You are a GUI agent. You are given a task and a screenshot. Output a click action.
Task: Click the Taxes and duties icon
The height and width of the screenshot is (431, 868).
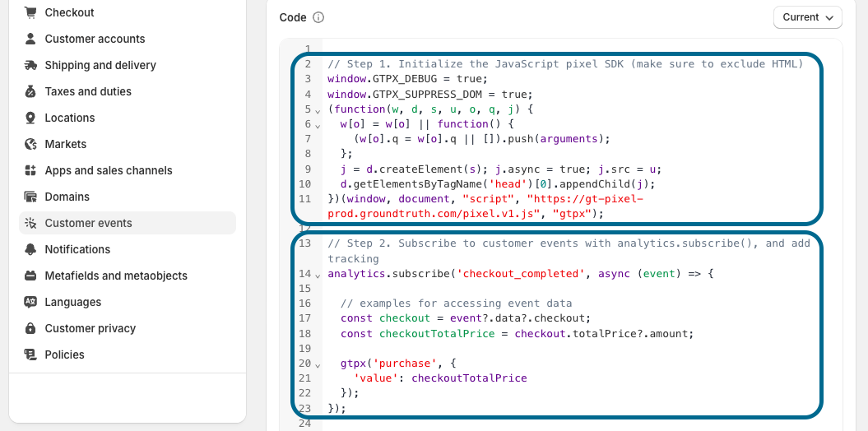point(30,91)
